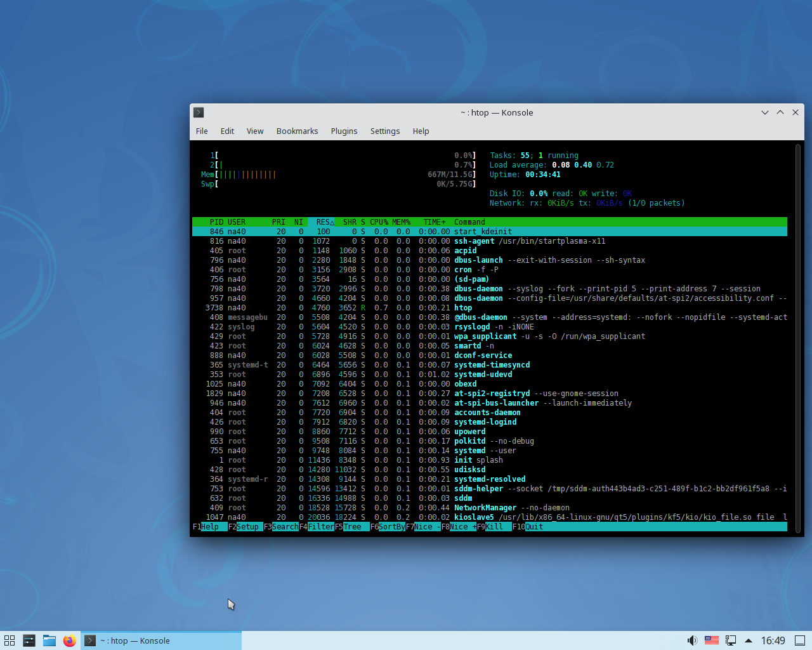
Task: Sort by the TIME+ column header
Action: (435, 222)
